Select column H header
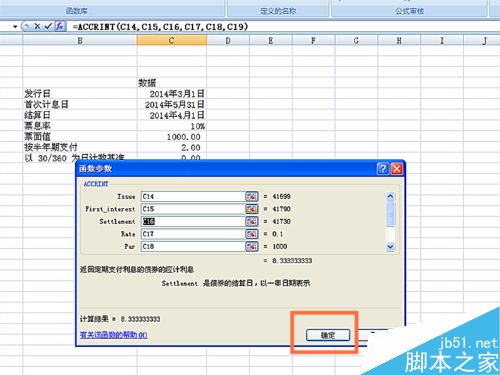The height and width of the screenshot is (375, 500). 399,41
